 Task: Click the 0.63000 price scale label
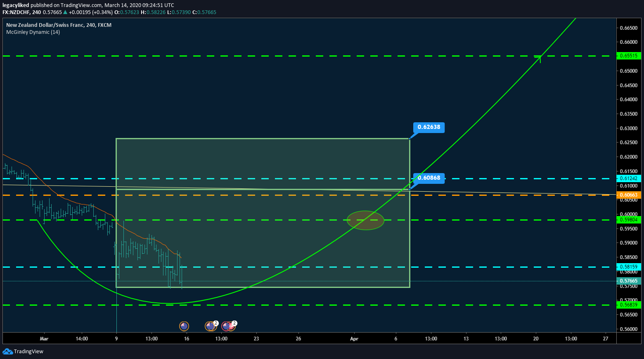click(x=628, y=128)
